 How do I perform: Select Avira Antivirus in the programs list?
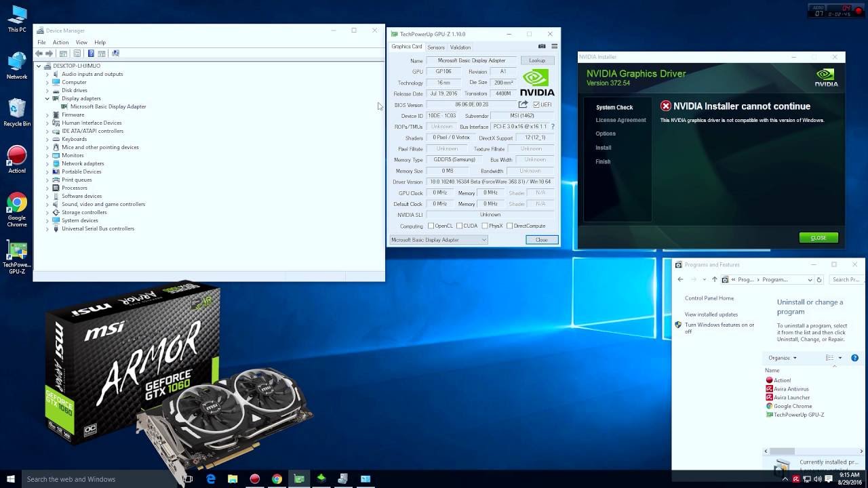coord(787,389)
